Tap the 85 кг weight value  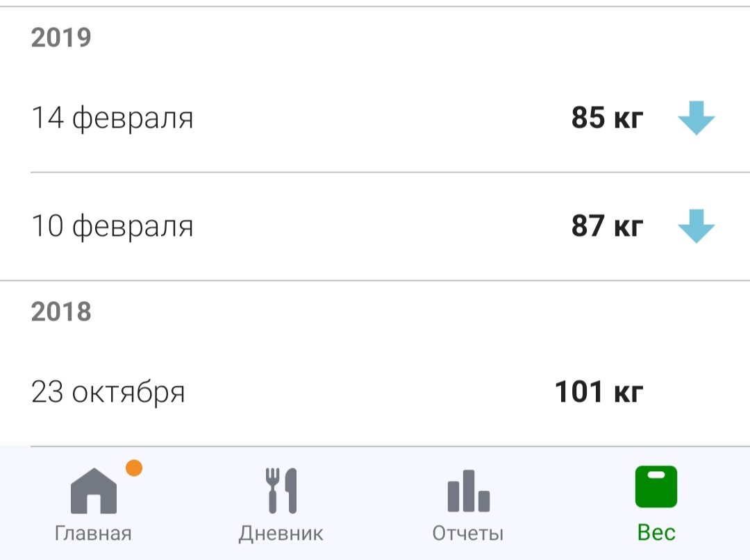point(607,119)
